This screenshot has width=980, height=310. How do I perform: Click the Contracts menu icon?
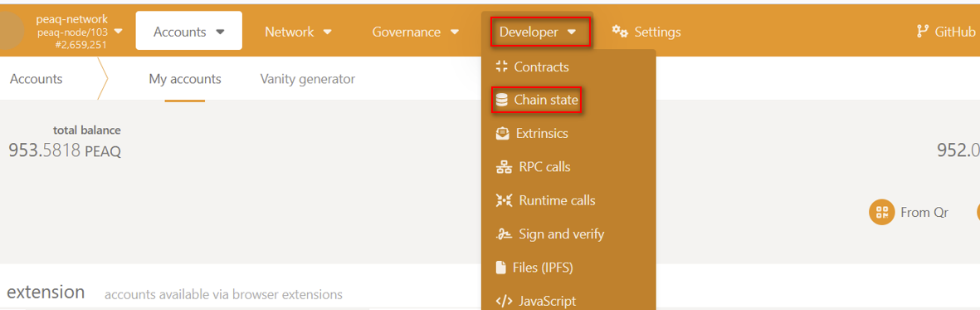(x=501, y=66)
